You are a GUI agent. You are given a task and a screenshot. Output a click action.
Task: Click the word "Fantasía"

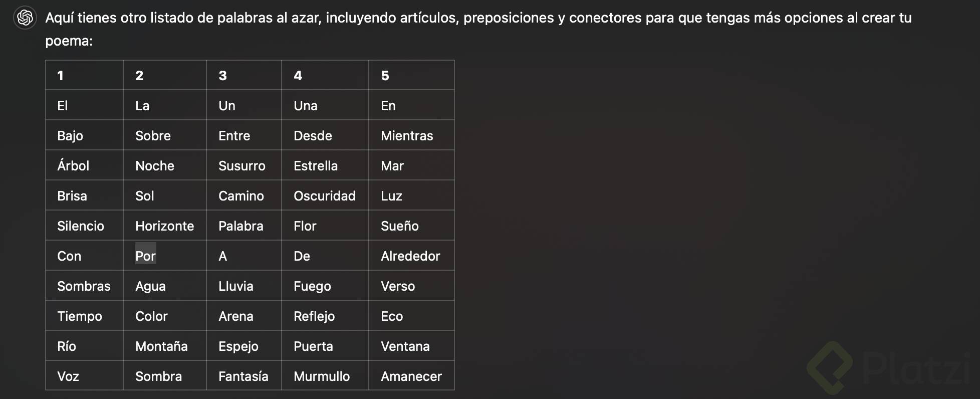243,376
